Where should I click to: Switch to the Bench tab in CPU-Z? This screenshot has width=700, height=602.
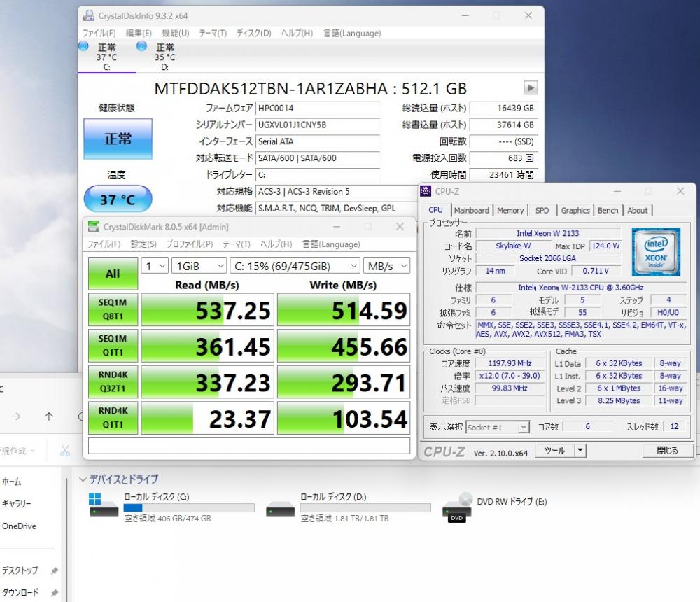[608, 210]
